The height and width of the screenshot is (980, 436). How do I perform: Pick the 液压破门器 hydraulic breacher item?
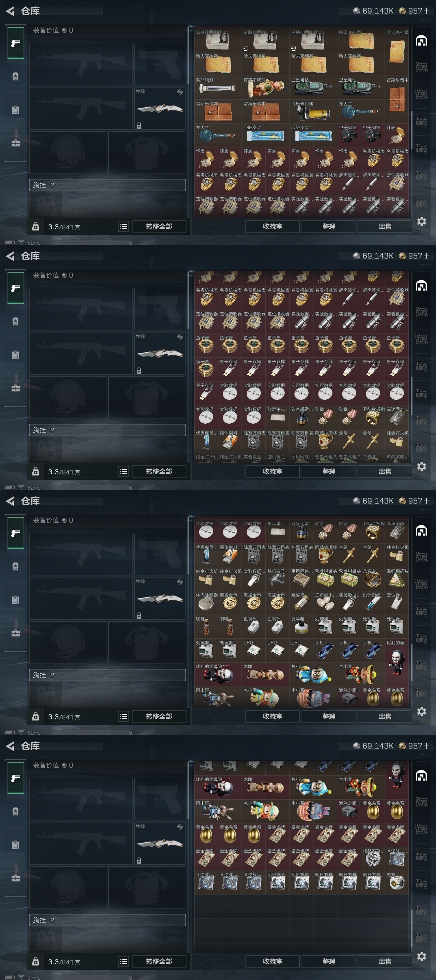[x=313, y=112]
